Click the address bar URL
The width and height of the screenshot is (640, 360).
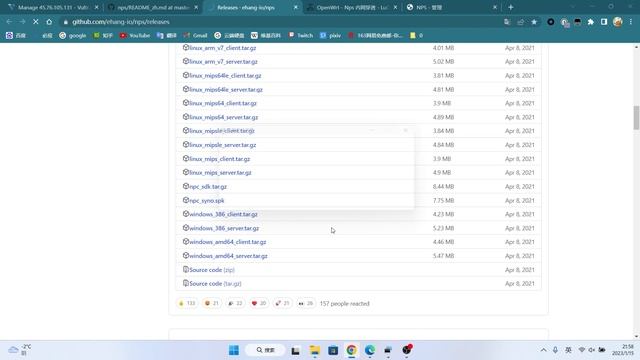click(x=121, y=22)
